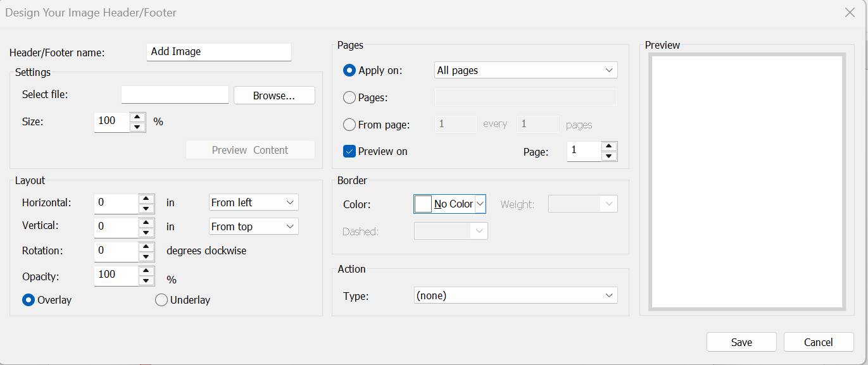Increase the Rotation with up arrow
Viewport: 868px width, 365px height.
pos(146,247)
